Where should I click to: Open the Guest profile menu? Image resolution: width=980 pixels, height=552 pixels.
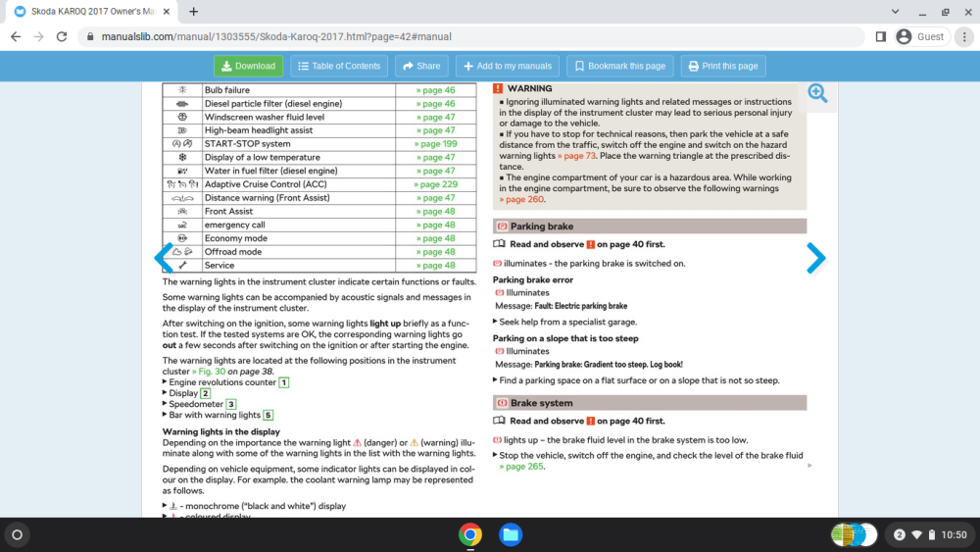(x=922, y=37)
